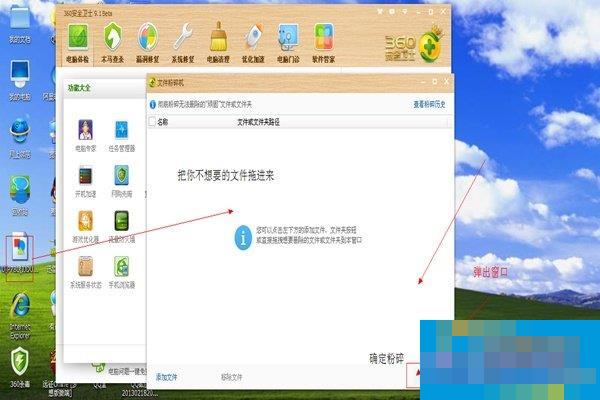Open 电脑专家 tool in 功能大全
The height and width of the screenshot is (400, 600).
pos(85,136)
